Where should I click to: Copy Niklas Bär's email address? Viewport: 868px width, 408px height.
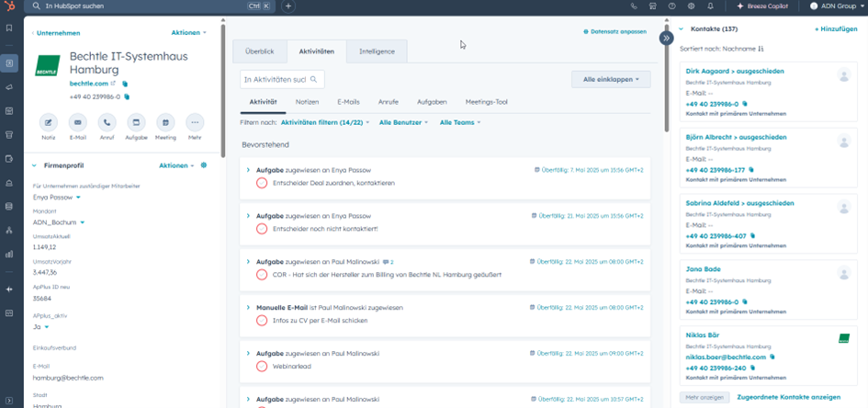coord(772,357)
